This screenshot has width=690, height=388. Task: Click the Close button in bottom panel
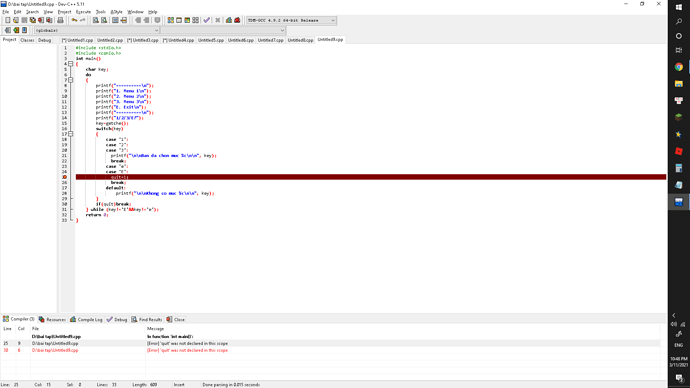(176, 319)
